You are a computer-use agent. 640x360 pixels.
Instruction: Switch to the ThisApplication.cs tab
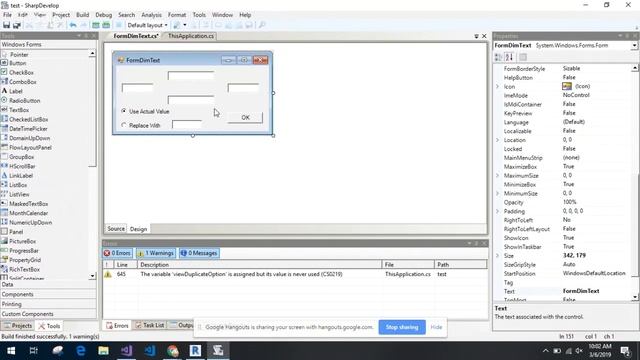(x=191, y=36)
